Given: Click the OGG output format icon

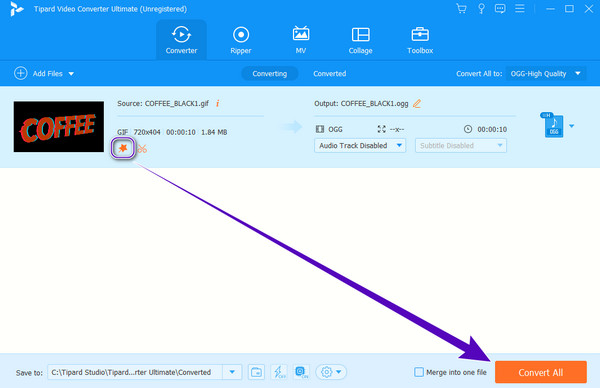Looking at the screenshot, I should [553, 125].
